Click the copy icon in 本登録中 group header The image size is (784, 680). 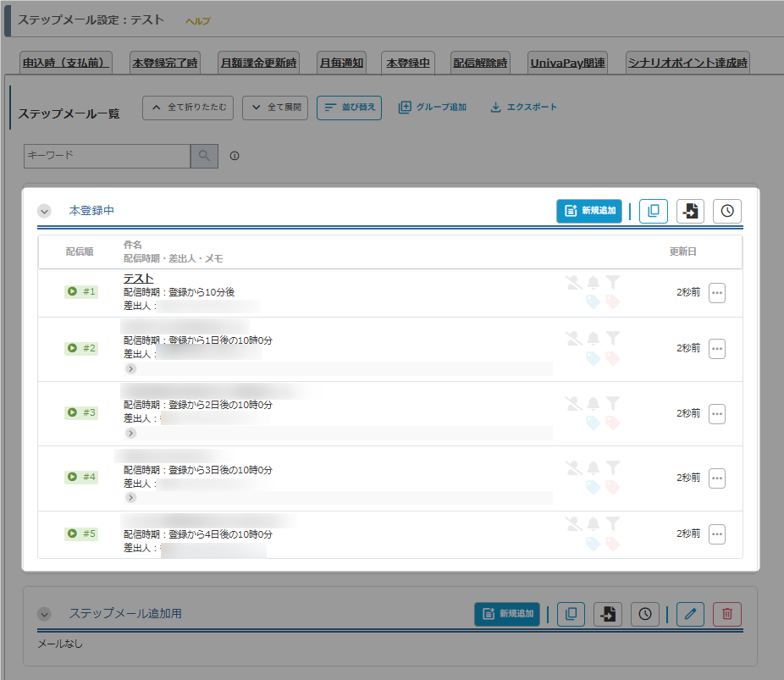pyautogui.click(x=654, y=212)
